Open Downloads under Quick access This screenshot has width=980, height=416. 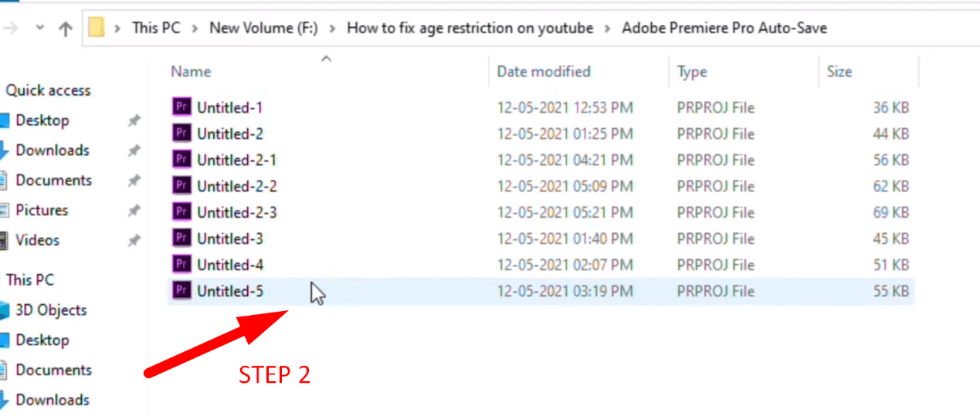pos(53,151)
